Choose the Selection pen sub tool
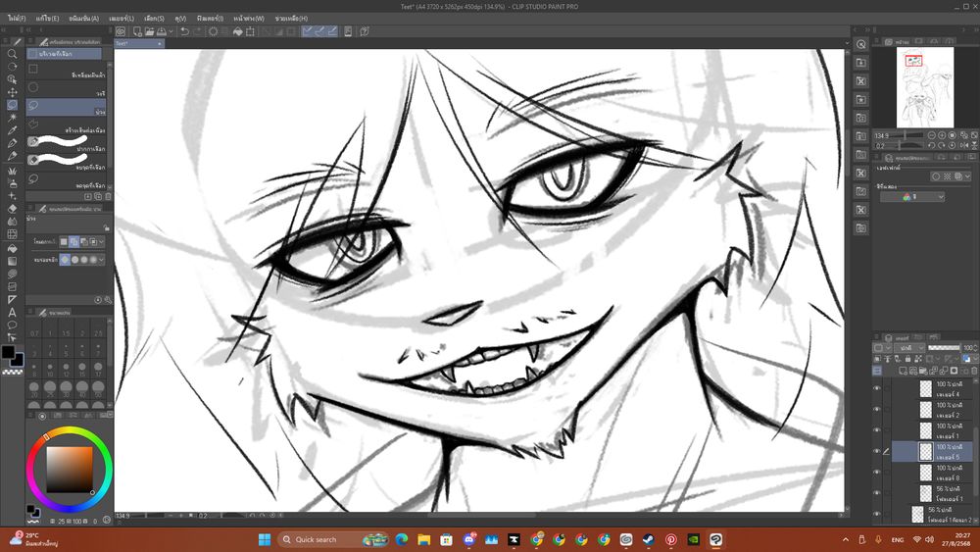The image size is (980, 552). click(x=67, y=142)
